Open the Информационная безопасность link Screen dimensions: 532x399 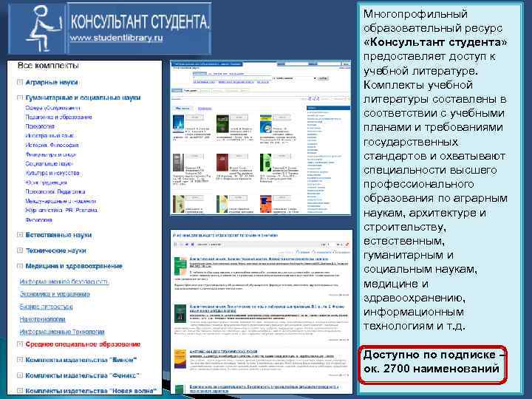pyautogui.click(x=64, y=282)
